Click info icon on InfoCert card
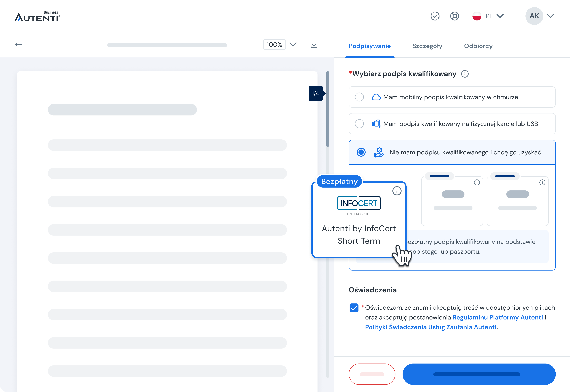 click(397, 191)
